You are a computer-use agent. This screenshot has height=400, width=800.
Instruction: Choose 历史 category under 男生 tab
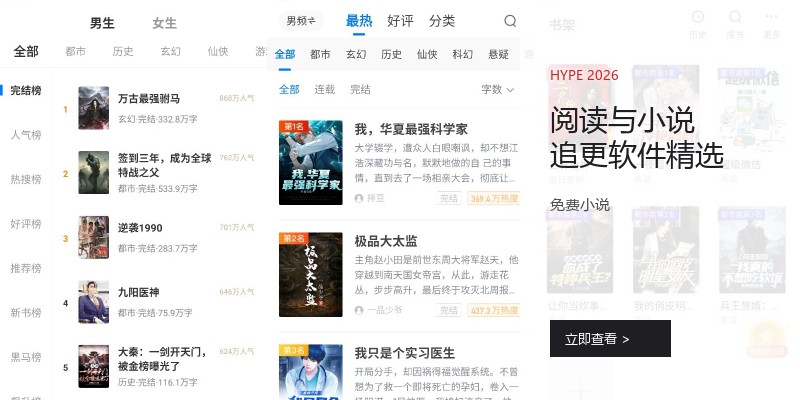coord(123,52)
